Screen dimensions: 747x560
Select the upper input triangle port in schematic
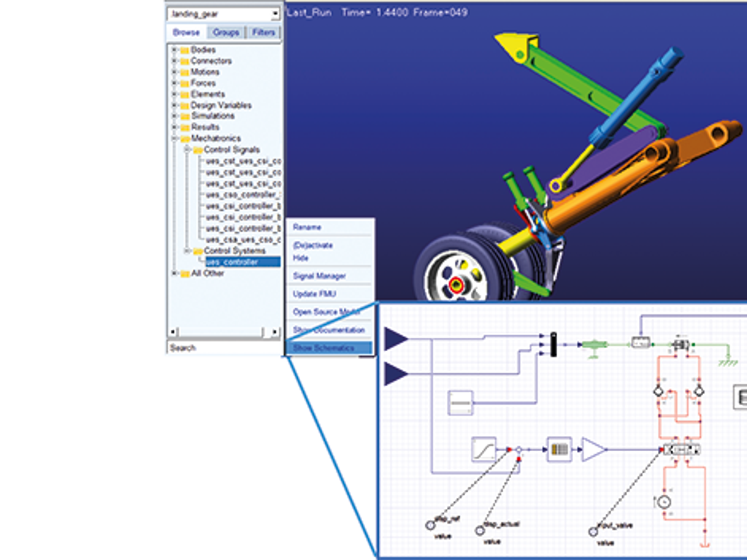[396, 339]
